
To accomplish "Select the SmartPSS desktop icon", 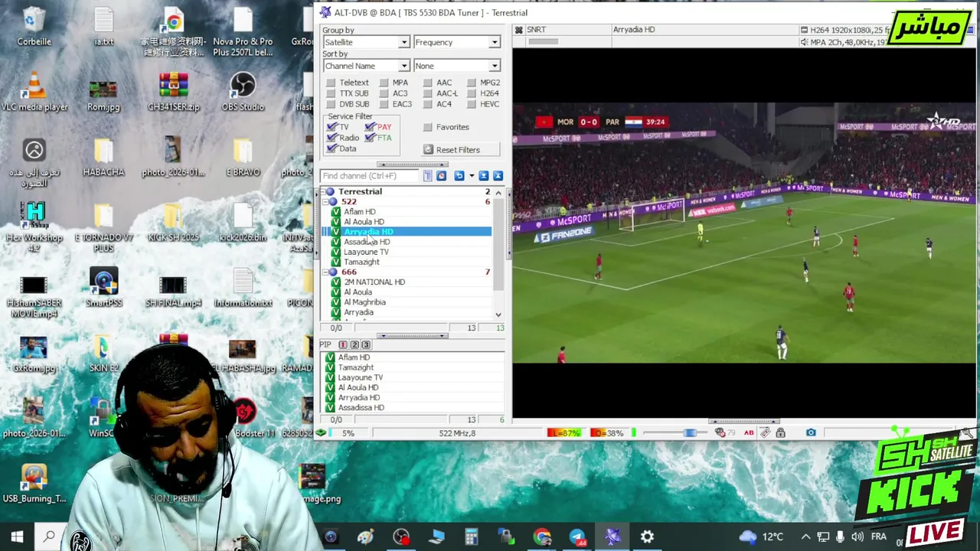I will click(103, 288).
